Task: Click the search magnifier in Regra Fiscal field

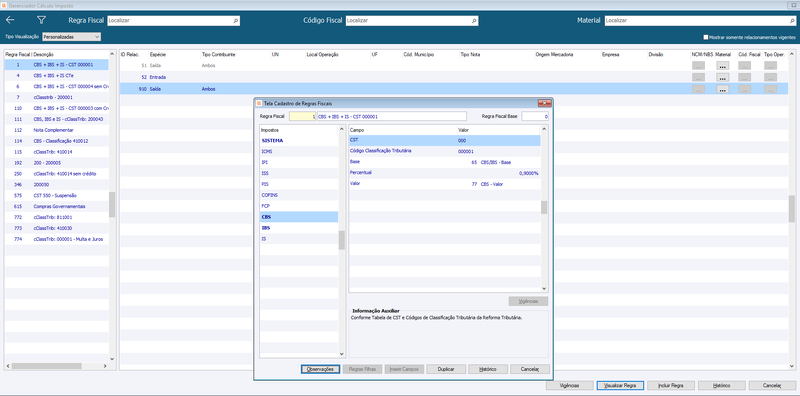Action: (x=235, y=21)
